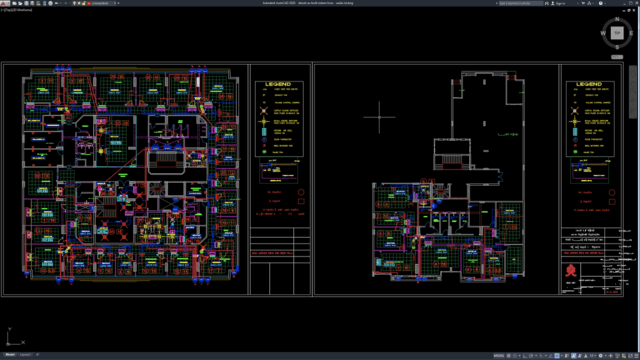Open the WCS dropdown below the ViewCube
The width and height of the screenshot is (640, 360).
click(617, 57)
